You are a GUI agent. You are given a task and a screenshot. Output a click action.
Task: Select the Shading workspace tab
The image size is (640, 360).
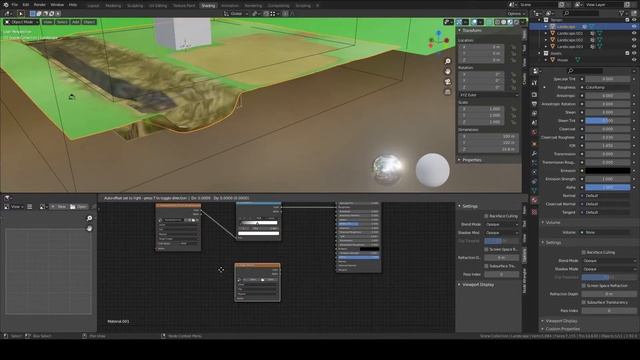(208, 6)
